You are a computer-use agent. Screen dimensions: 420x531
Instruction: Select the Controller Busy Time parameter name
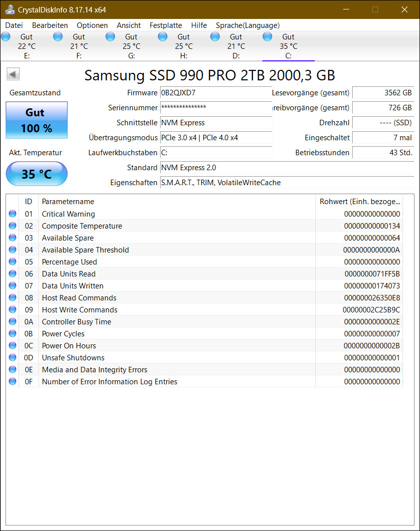click(76, 322)
